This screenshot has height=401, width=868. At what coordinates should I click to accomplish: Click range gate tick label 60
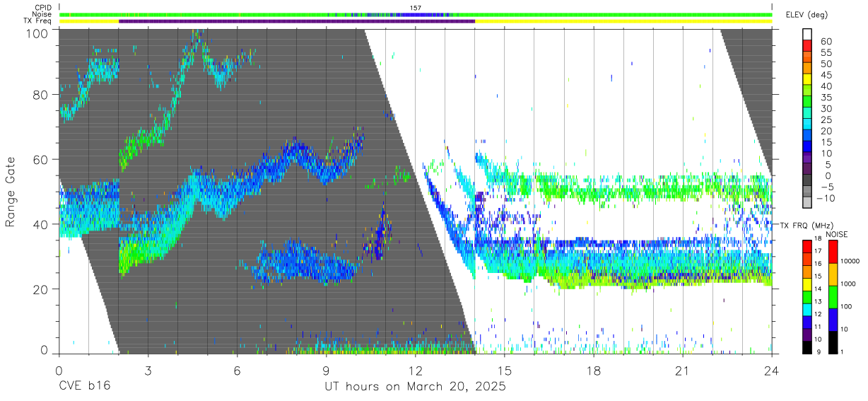(x=42, y=159)
